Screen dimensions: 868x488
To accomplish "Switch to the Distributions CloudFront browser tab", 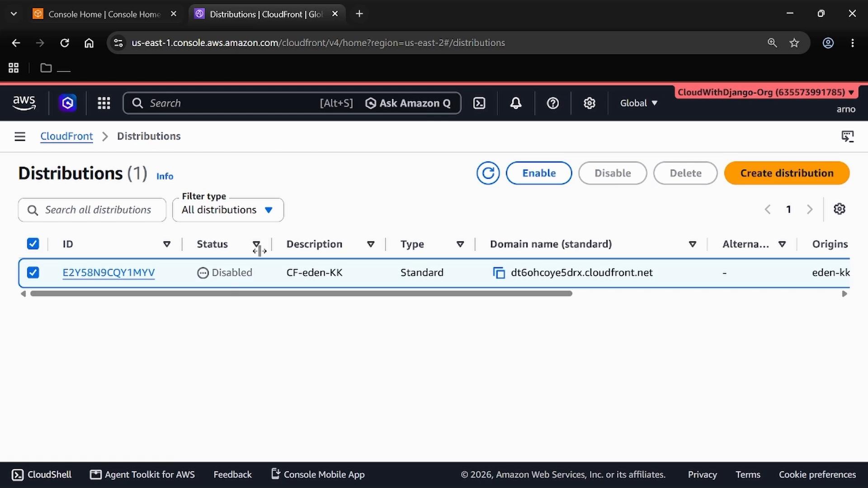I will point(266,14).
